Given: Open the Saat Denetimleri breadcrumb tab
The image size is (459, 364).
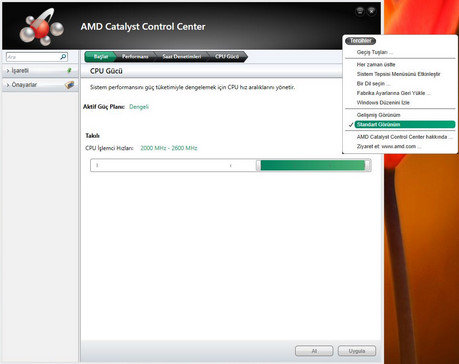Looking at the screenshot, I should pos(182,57).
